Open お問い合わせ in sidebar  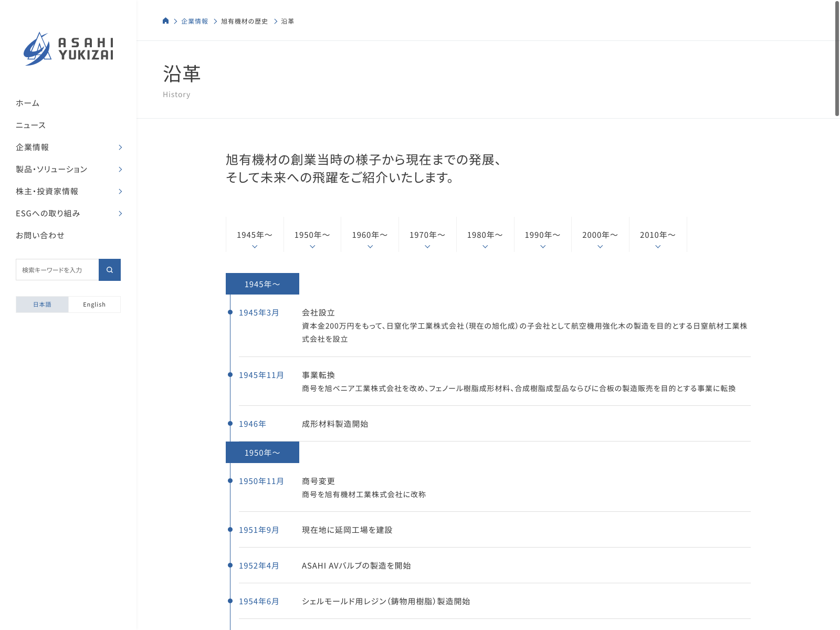click(x=40, y=236)
